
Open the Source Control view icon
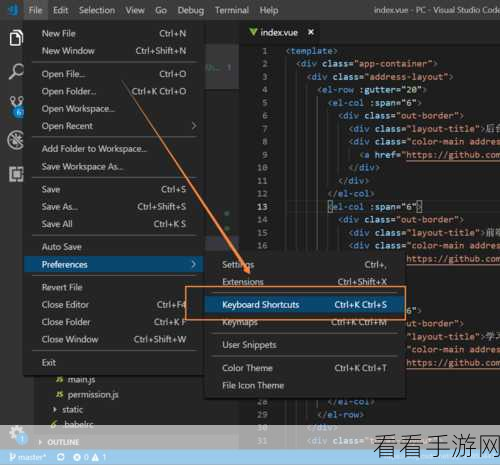(x=16, y=107)
